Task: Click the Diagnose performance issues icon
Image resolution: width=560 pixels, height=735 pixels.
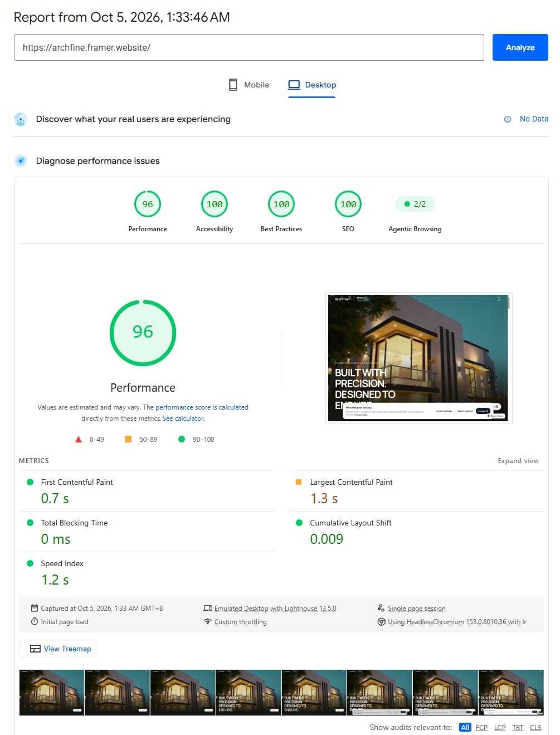Action: (21, 161)
